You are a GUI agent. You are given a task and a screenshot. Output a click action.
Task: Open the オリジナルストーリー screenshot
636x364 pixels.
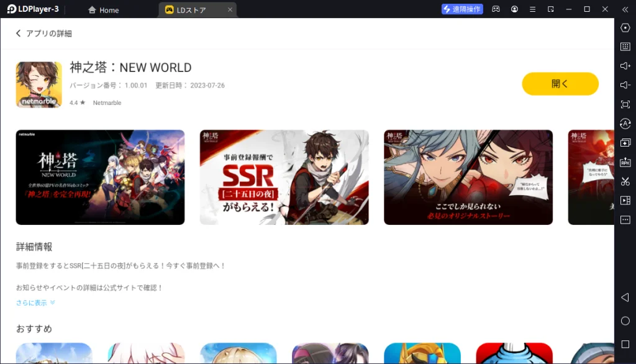(x=468, y=177)
